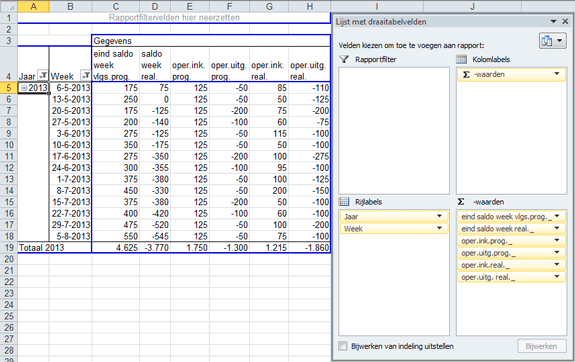Open the Jaar filter dropdown in cell A4
Image resolution: width=575 pixels, height=362 pixels.
click(x=43, y=76)
